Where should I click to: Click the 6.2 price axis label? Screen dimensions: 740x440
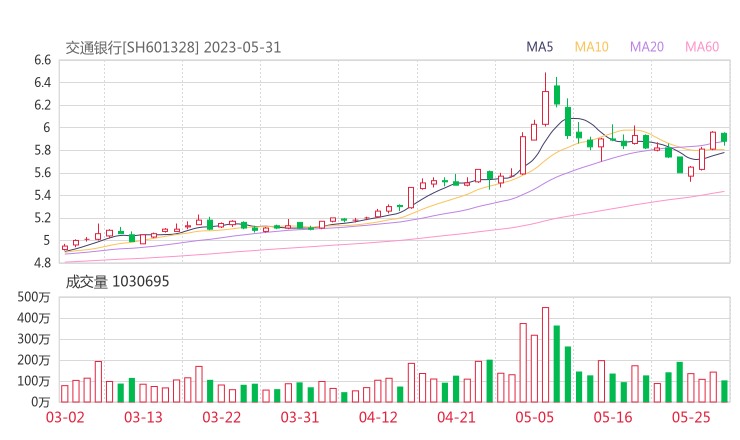42,105
